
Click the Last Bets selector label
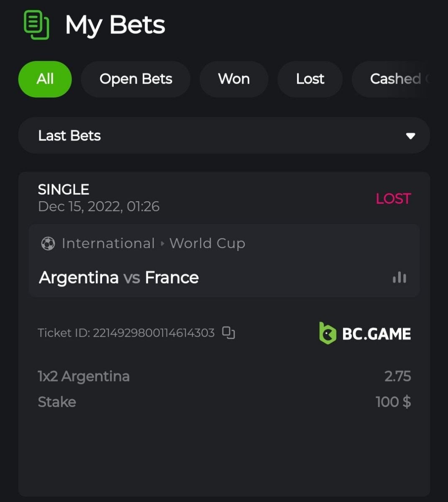(69, 136)
